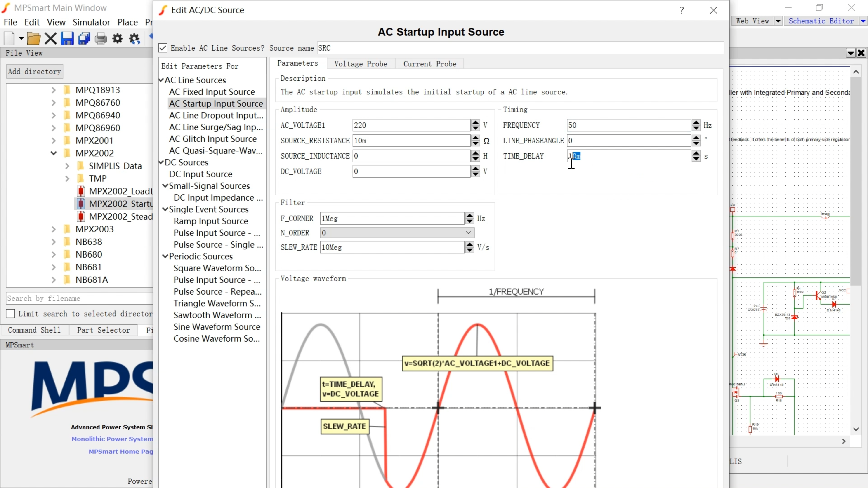
Task: Click the help question mark icon in dialog
Action: pos(682,10)
